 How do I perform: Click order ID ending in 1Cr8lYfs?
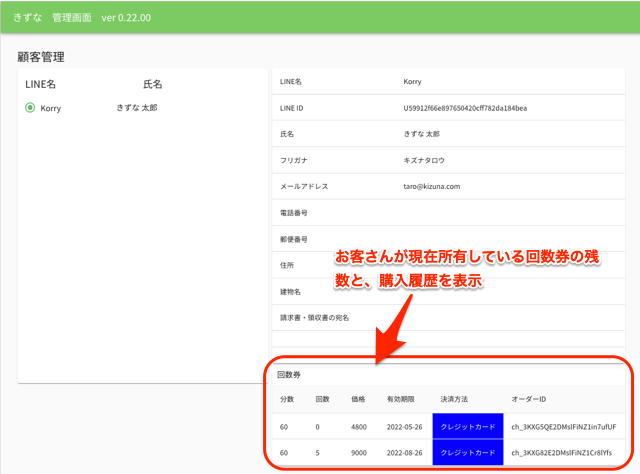570,452
